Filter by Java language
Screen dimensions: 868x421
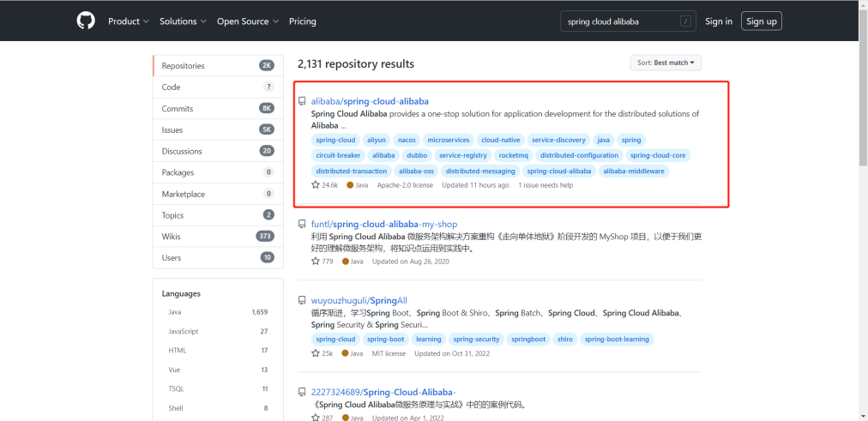218,312
